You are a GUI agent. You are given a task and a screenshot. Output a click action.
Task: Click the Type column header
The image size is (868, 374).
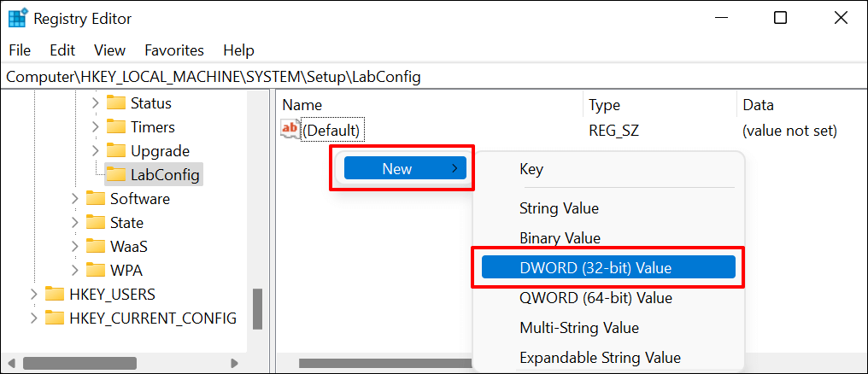pyautogui.click(x=604, y=105)
